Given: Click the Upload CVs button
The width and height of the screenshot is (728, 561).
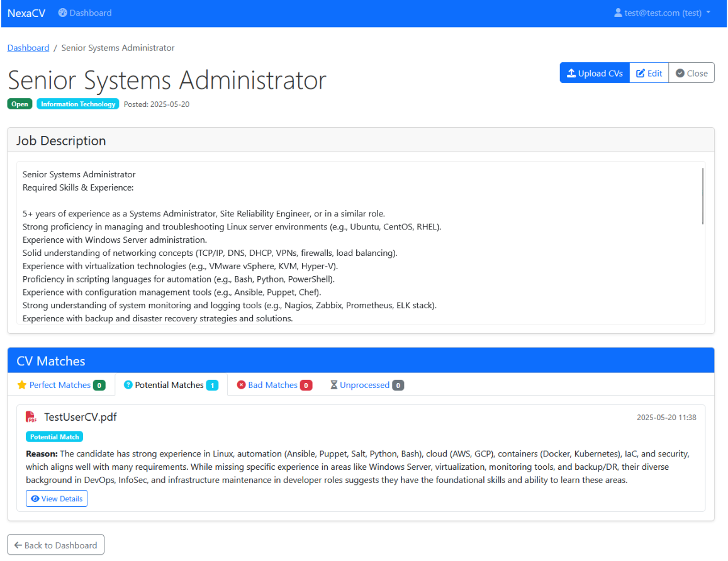Looking at the screenshot, I should (x=594, y=72).
